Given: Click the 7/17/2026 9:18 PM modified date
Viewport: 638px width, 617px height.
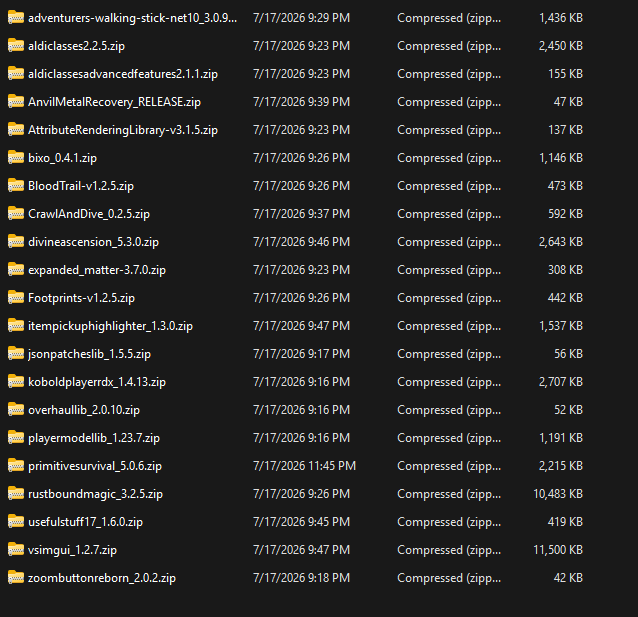Looking at the screenshot, I should click(x=302, y=578).
